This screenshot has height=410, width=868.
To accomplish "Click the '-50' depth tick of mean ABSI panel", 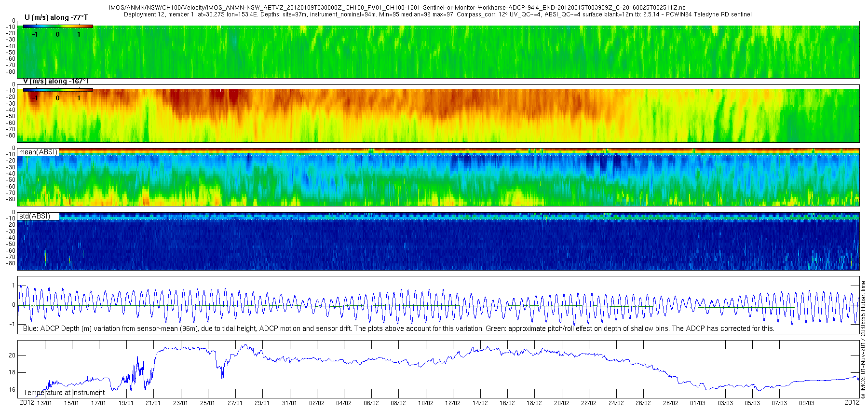I will tap(11, 180).
